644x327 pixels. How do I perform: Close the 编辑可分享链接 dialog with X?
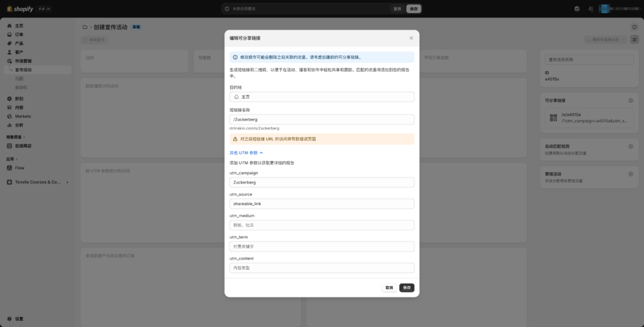(411, 38)
